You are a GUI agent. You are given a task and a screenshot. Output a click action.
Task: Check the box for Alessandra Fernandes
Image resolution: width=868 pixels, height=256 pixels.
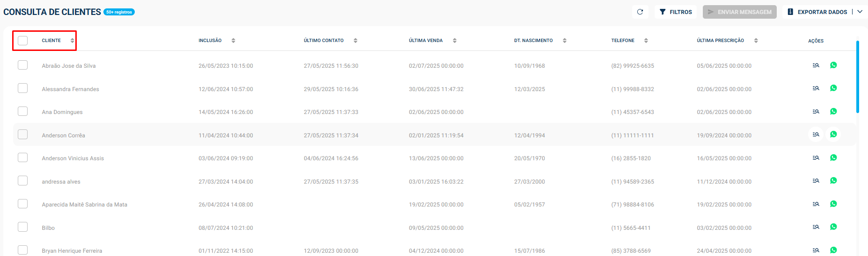[x=22, y=88]
